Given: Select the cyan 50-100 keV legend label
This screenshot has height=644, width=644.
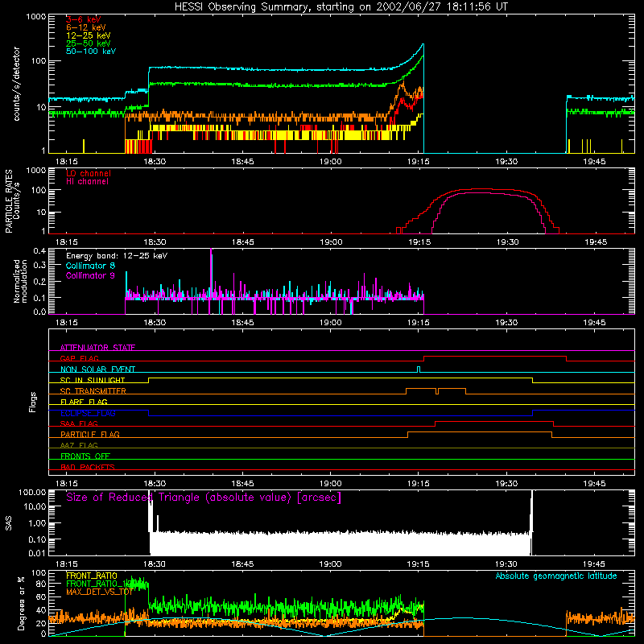Looking at the screenshot, I should pos(91,52).
